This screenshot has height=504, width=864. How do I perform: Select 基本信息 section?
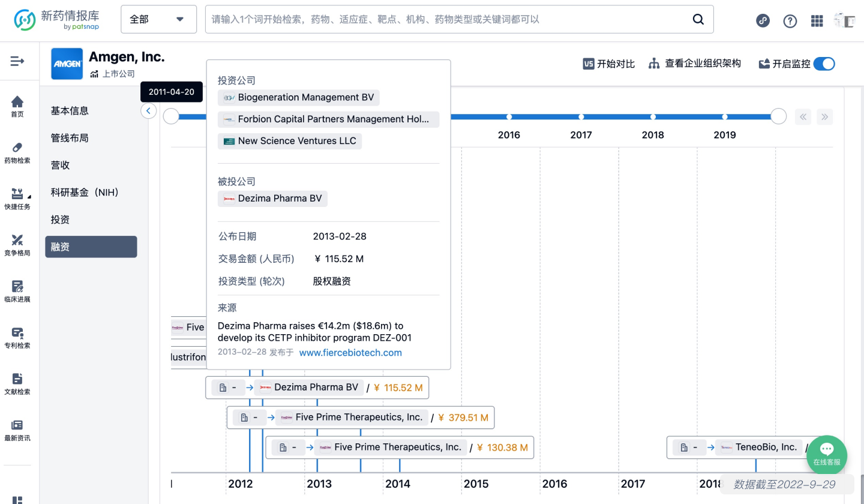(x=91, y=110)
